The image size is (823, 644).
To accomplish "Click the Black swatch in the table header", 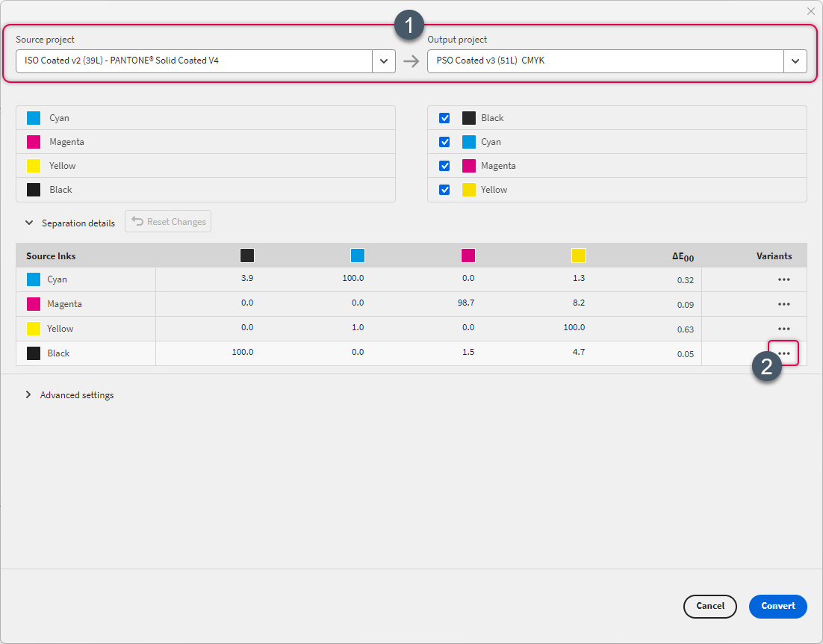I will coord(247,256).
